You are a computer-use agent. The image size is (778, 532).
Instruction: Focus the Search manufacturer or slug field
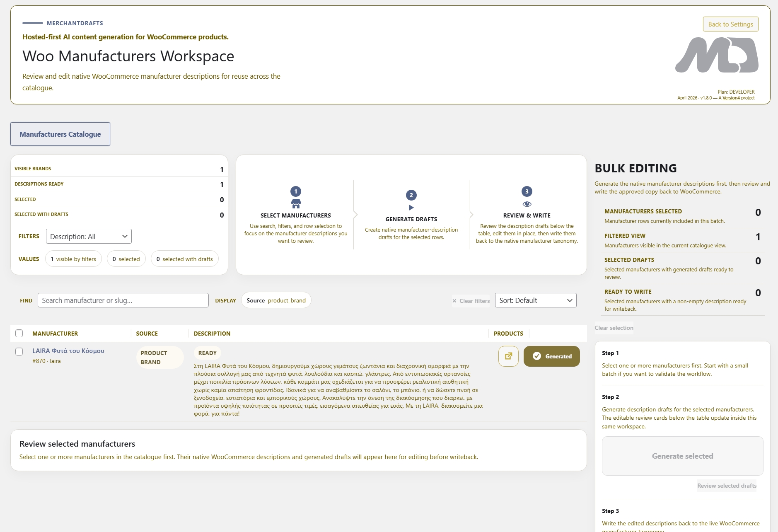(123, 300)
